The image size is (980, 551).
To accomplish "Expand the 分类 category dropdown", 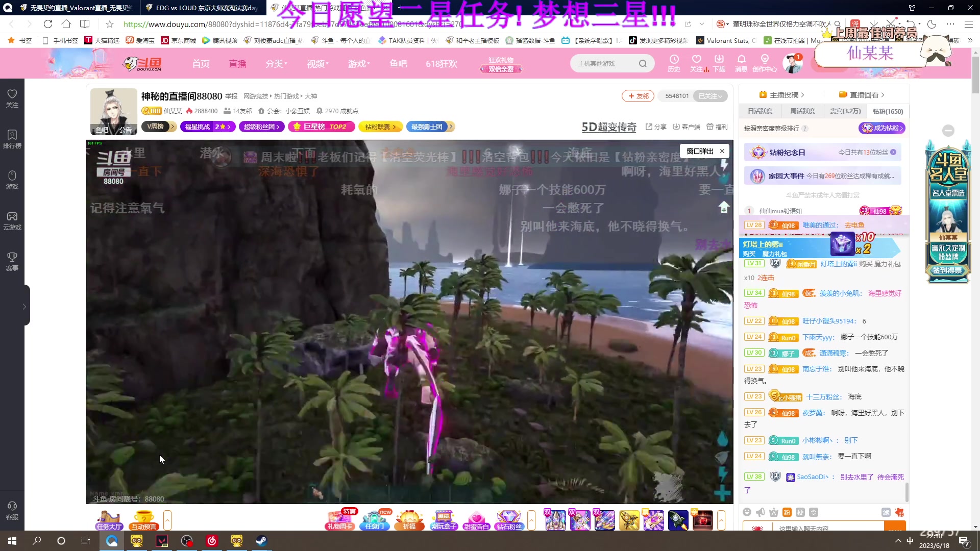I will [275, 63].
